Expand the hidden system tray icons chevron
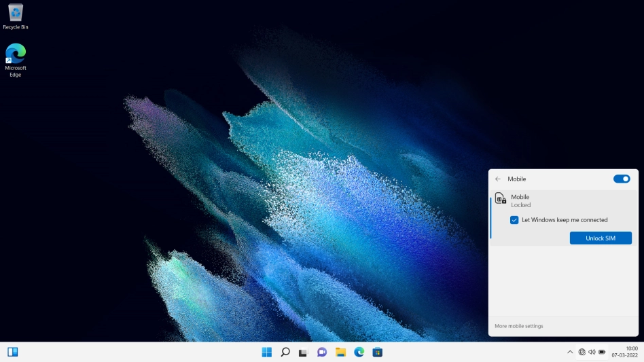Viewport: 644px width, 362px height. pos(570,352)
